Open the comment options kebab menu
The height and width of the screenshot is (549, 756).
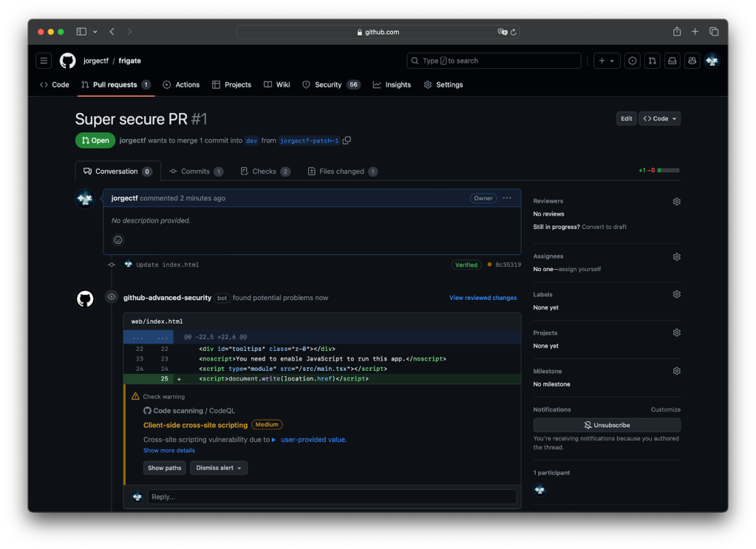pos(507,198)
